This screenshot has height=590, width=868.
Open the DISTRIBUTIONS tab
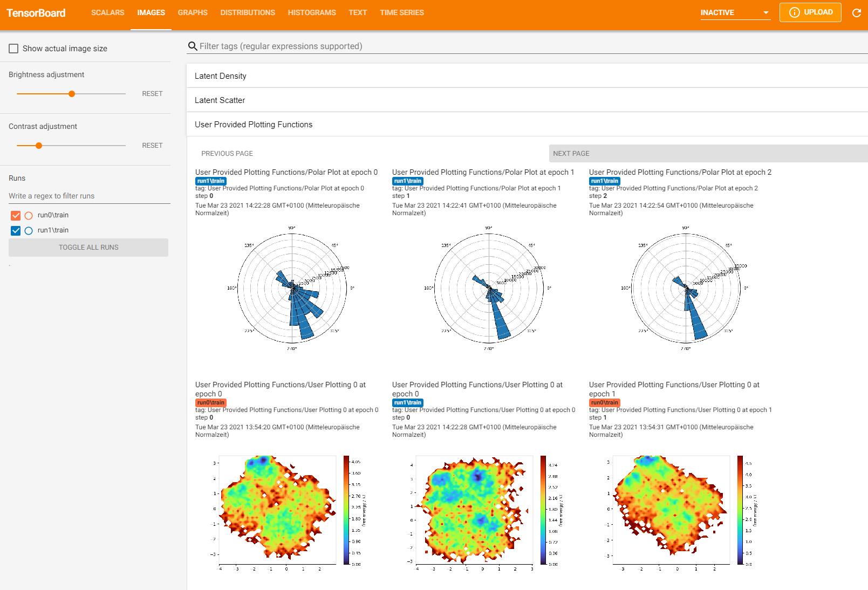248,12
